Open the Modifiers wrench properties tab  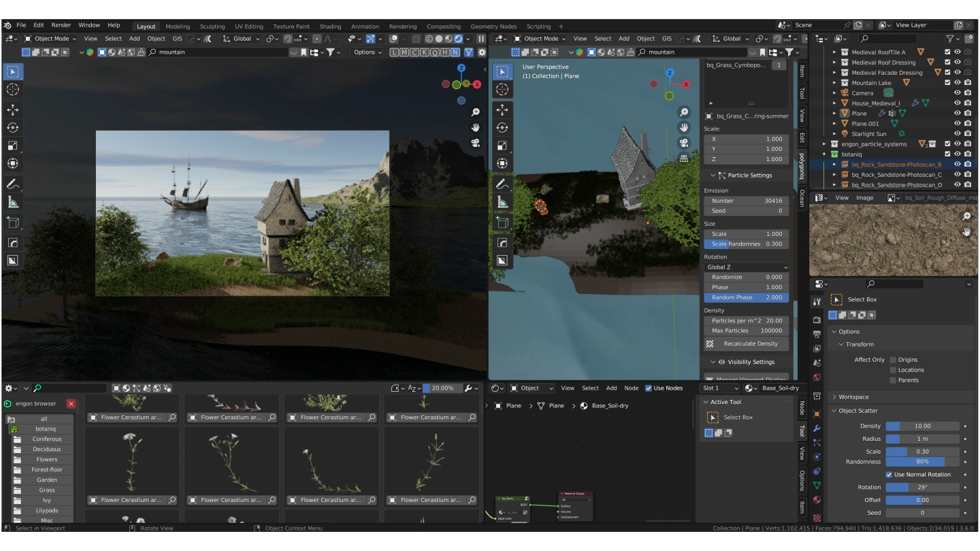click(817, 428)
